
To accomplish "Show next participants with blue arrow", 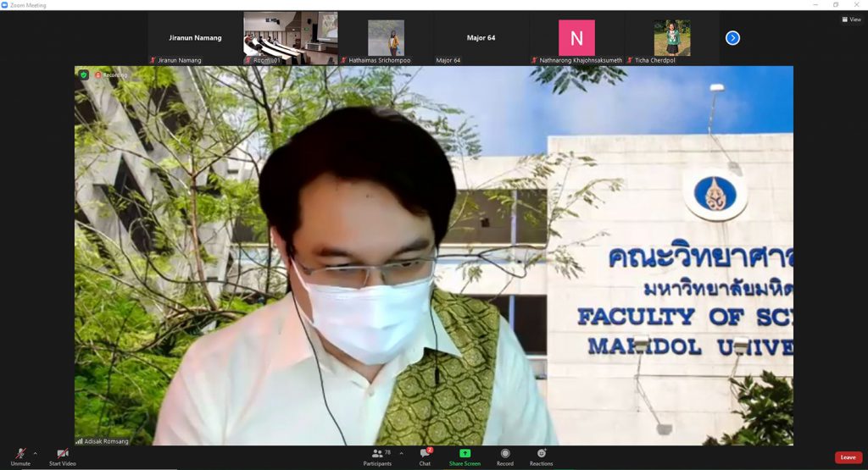I will coord(732,38).
